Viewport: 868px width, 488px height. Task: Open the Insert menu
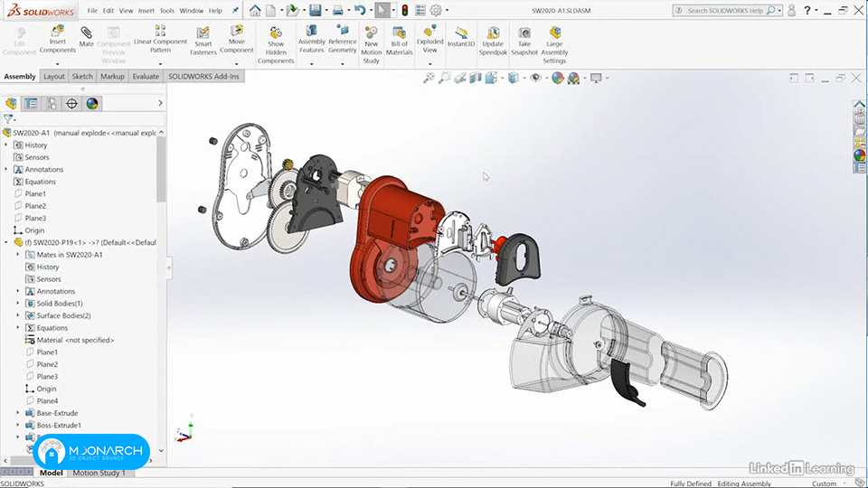[146, 11]
